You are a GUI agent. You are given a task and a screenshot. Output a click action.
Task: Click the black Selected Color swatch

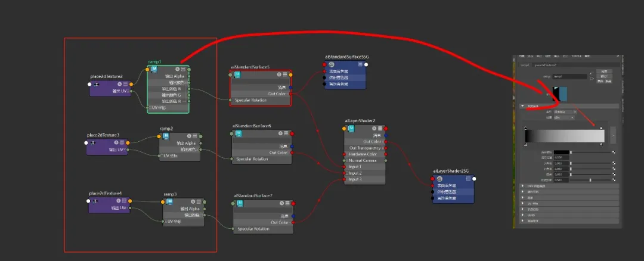pos(561,152)
